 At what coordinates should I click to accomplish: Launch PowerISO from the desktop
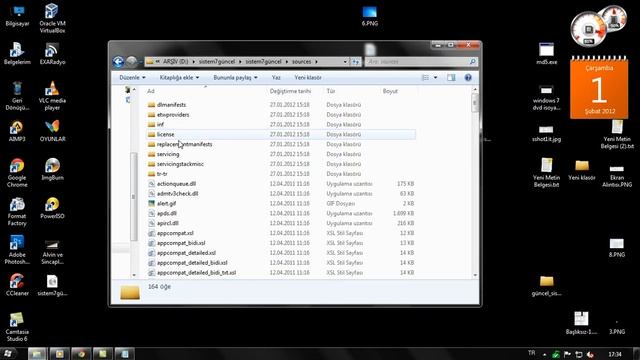pyautogui.click(x=52, y=207)
